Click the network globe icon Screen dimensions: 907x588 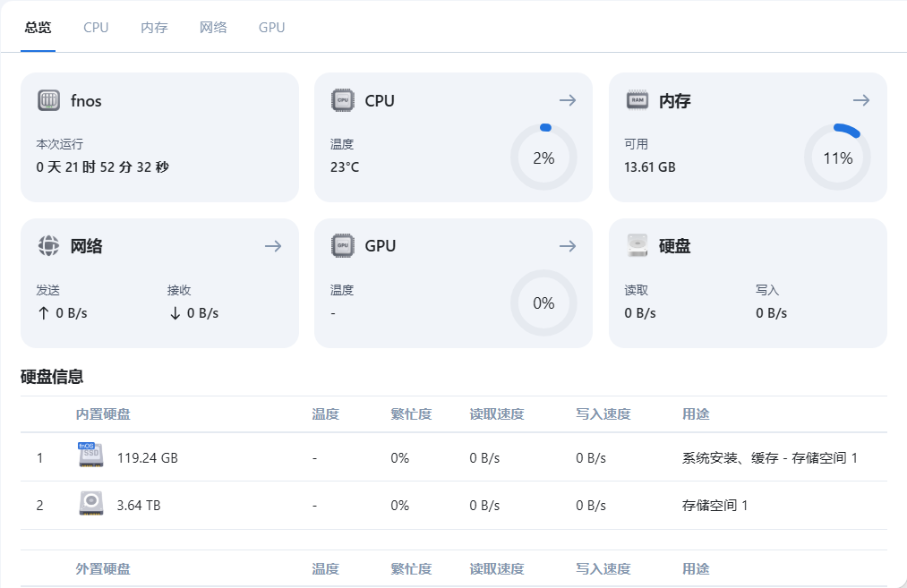(x=49, y=245)
